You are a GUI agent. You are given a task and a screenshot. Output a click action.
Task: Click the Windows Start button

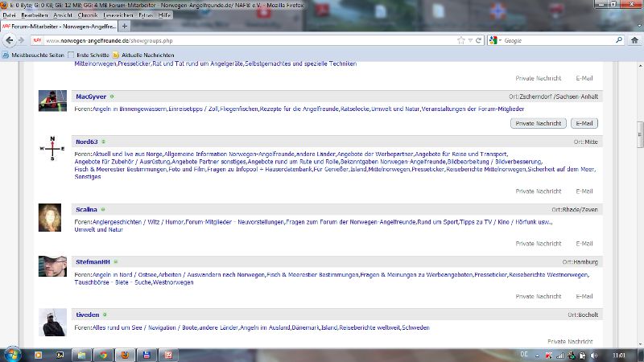pos(11,353)
